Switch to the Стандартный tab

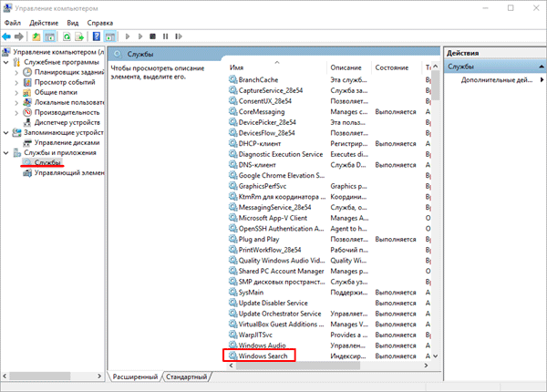(186, 377)
